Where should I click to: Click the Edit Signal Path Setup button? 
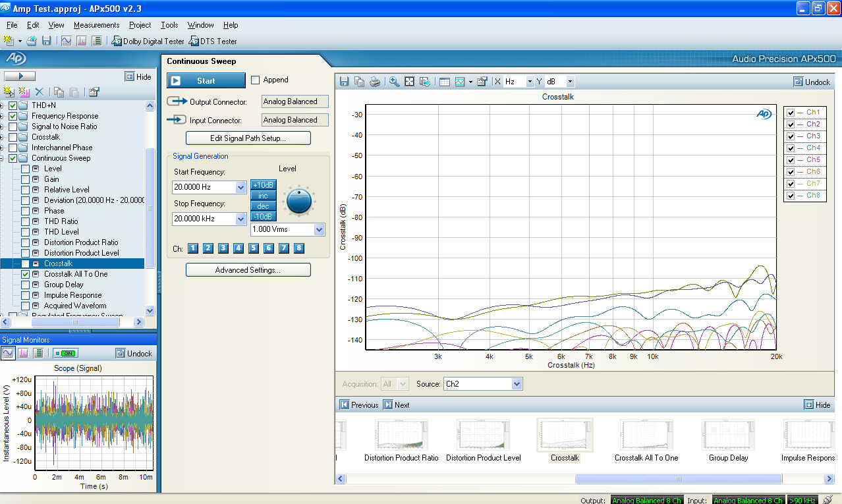pyautogui.click(x=248, y=138)
